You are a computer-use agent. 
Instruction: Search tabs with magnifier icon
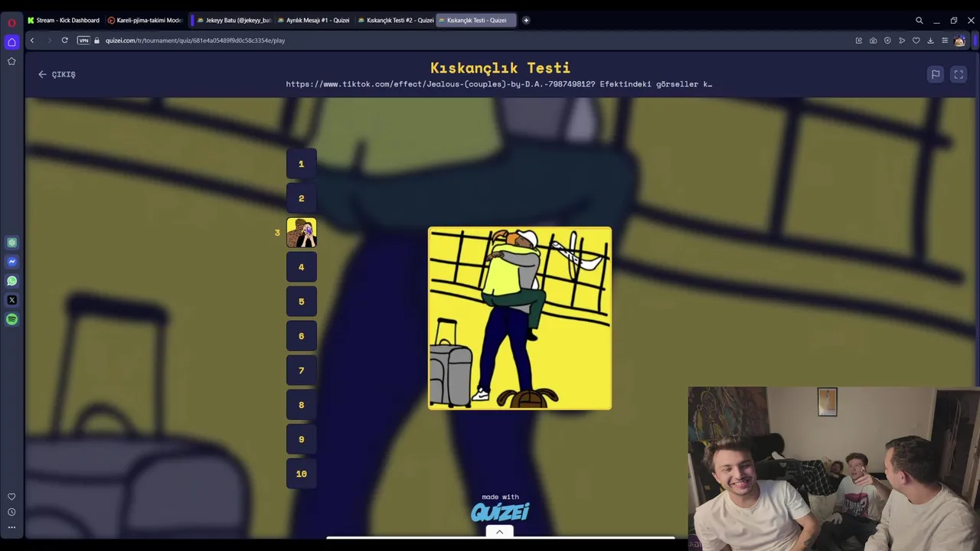[920, 21]
